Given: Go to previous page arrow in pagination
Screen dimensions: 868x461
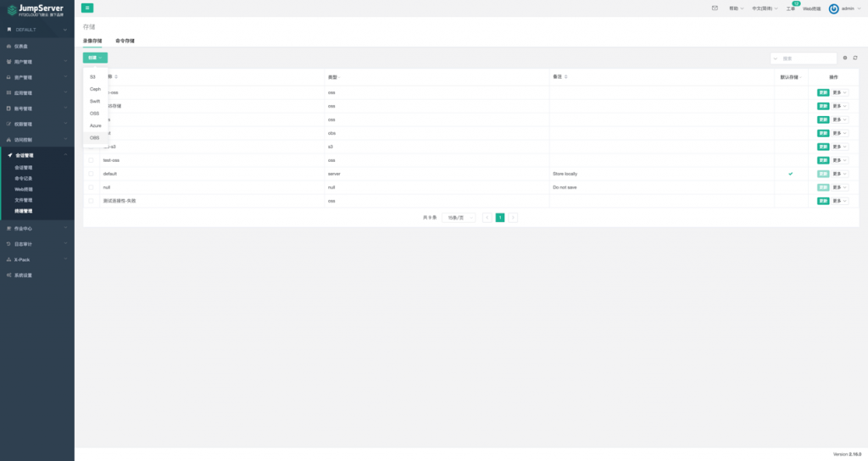Looking at the screenshot, I should (x=487, y=218).
